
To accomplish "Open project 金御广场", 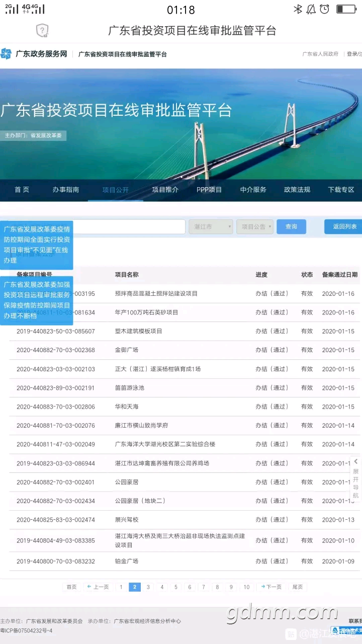I will pos(127,350).
